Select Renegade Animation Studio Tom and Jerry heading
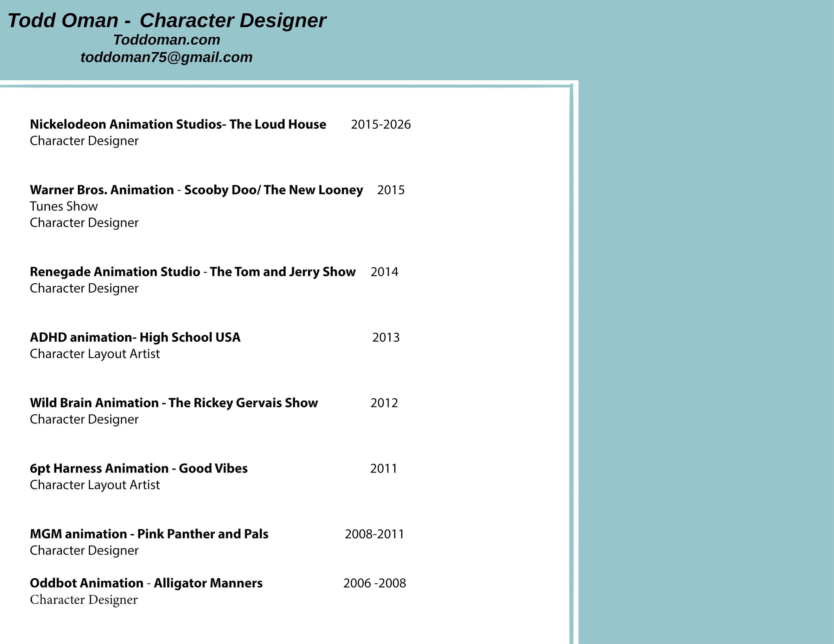The width and height of the screenshot is (834, 644). tap(192, 272)
